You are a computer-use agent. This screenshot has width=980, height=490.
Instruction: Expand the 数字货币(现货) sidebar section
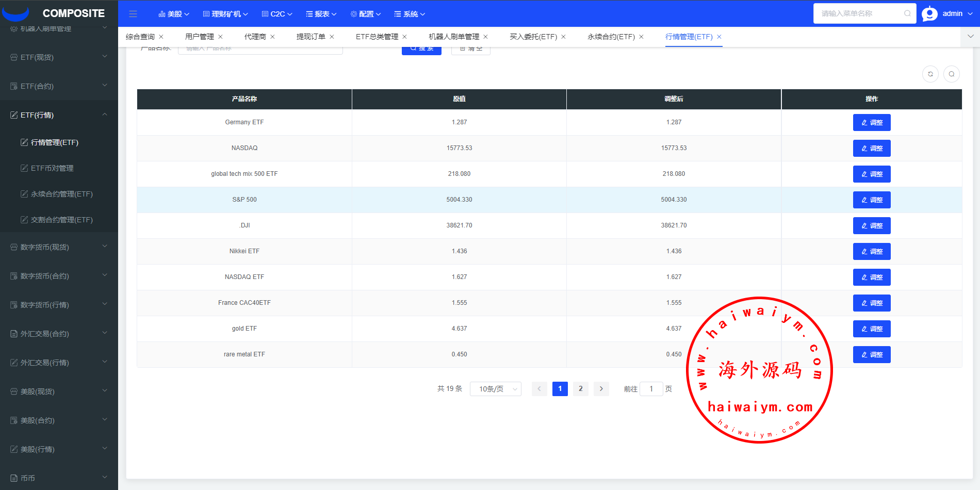coord(59,247)
